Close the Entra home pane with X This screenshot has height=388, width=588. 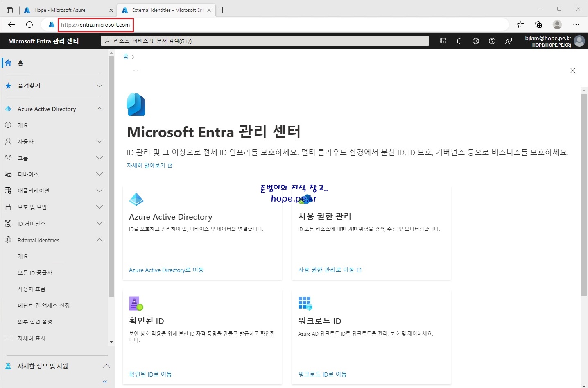pos(573,70)
